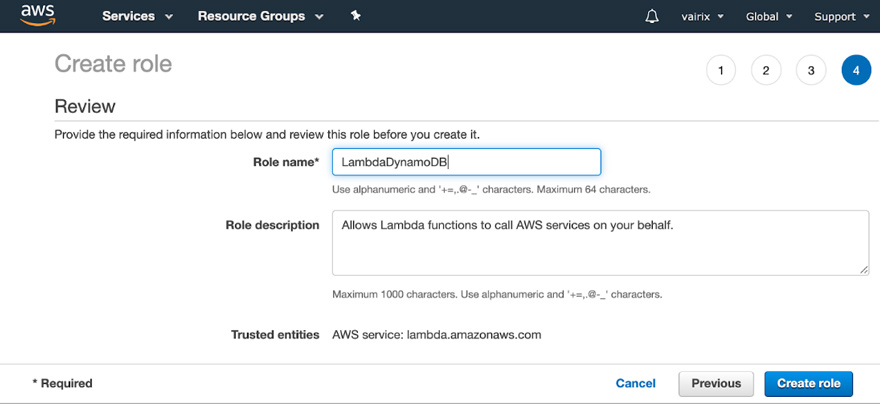Viewport: 880px width, 404px height.
Task: Click into the Role description text area
Action: [x=601, y=243]
